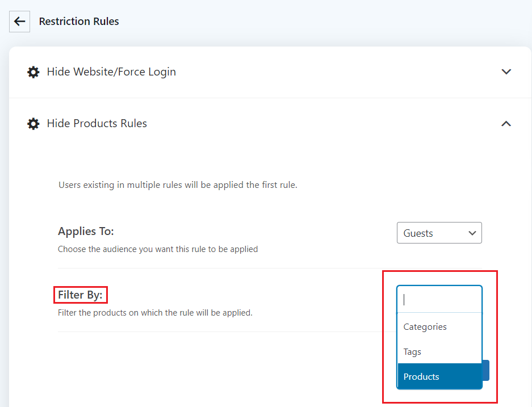Click the Filter By search input field

[x=439, y=299]
